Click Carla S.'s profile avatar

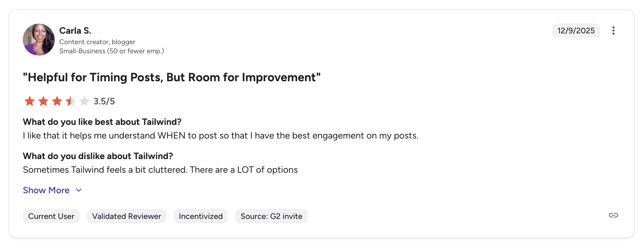pyautogui.click(x=39, y=40)
